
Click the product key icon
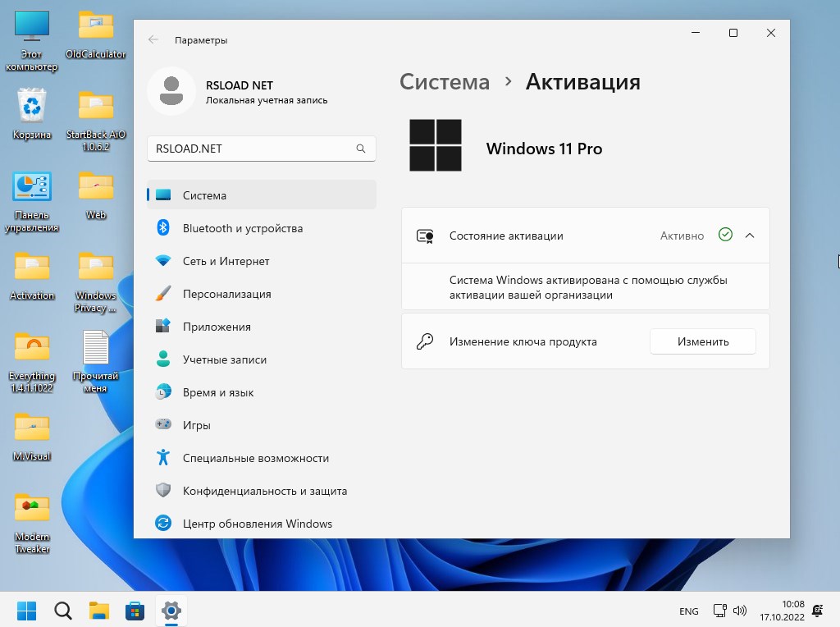pyautogui.click(x=425, y=341)
